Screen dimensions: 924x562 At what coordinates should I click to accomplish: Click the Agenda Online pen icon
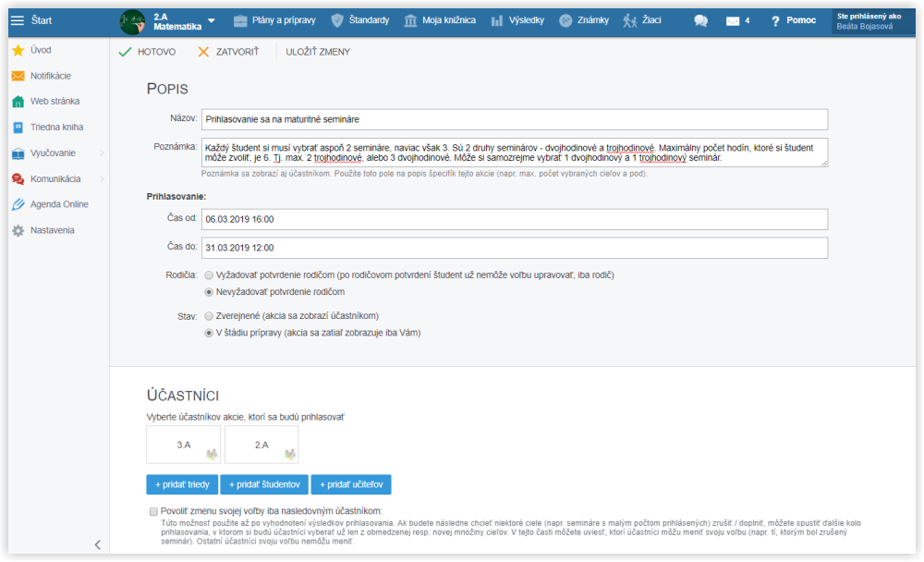pos(18,204)
